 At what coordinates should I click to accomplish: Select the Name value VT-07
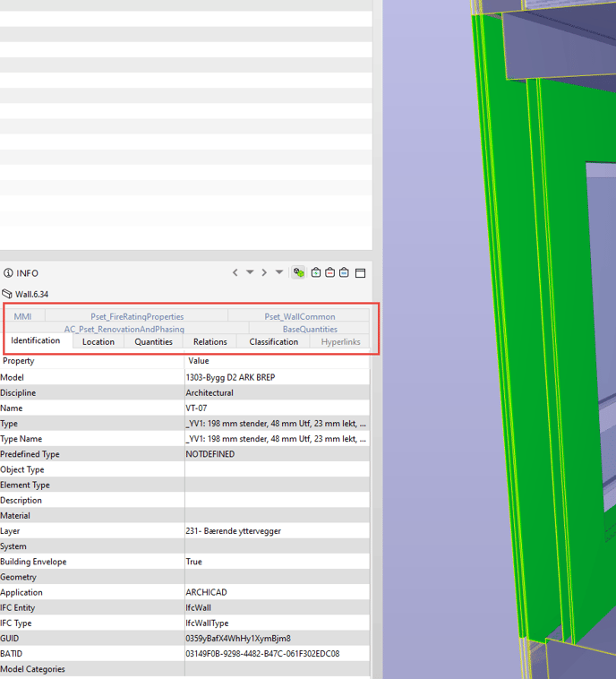(x=197, y=408)
